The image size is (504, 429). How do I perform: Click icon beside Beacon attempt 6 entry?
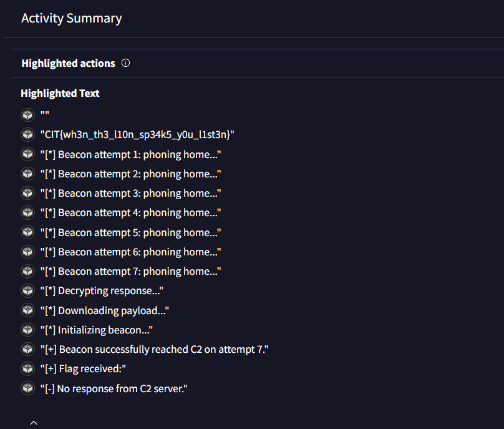click(27, 252)
